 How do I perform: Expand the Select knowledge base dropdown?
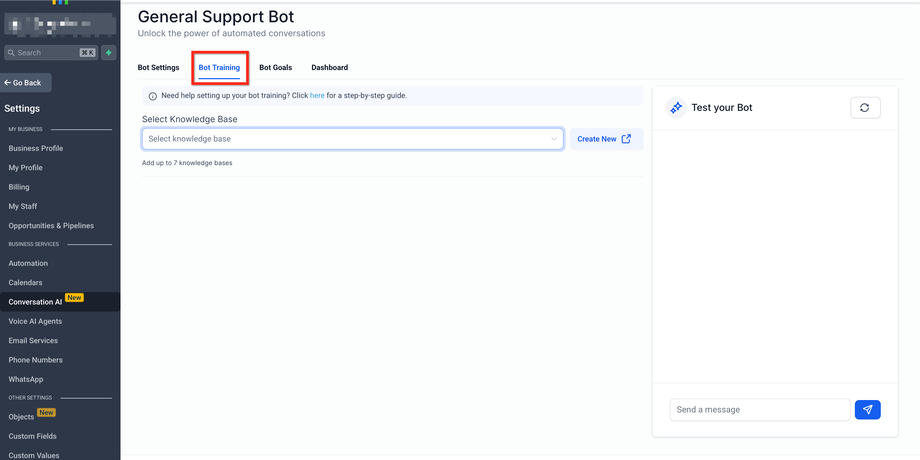(352, 139)
